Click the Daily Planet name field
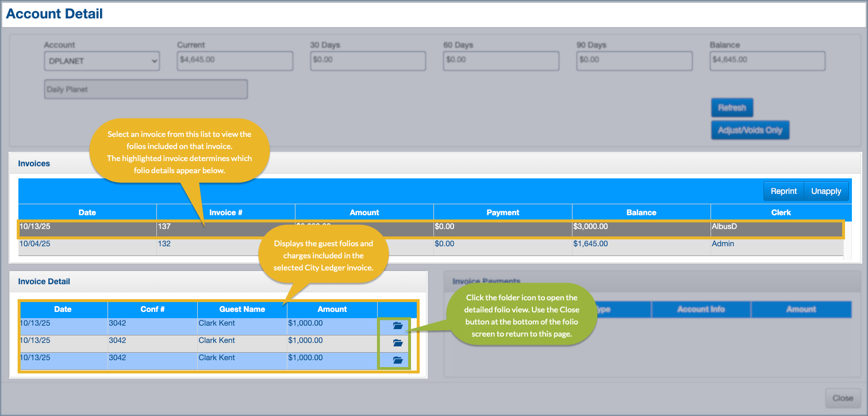Image resolution: width=868 pixels, height=416 pixels. point(145,90)
